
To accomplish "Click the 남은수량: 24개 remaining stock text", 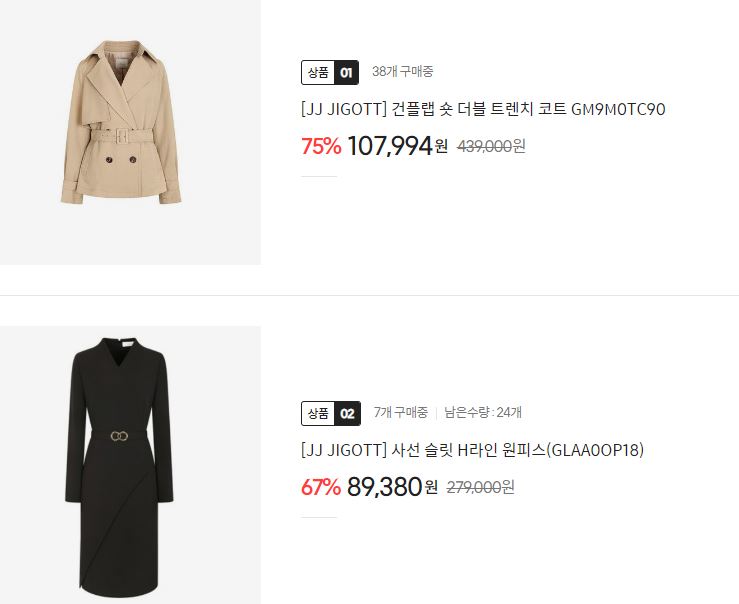I will tap(483, 413).
